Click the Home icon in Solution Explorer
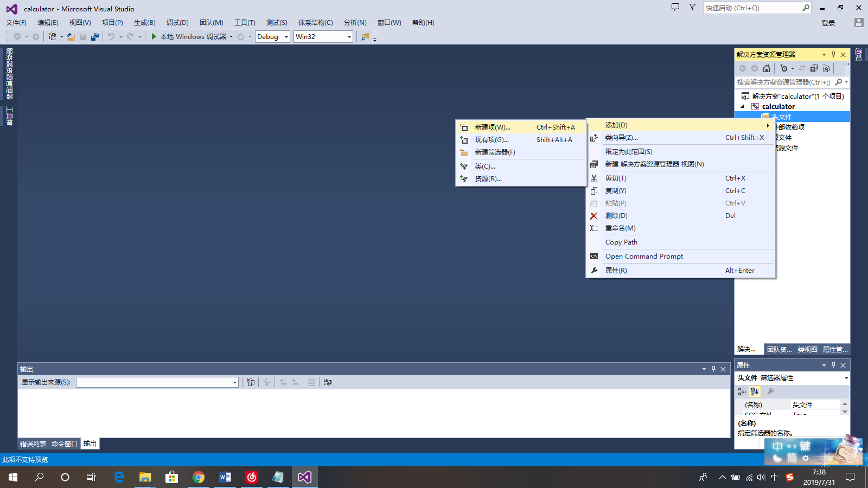Viewport: 868px width, 488px height. [767, 68]
